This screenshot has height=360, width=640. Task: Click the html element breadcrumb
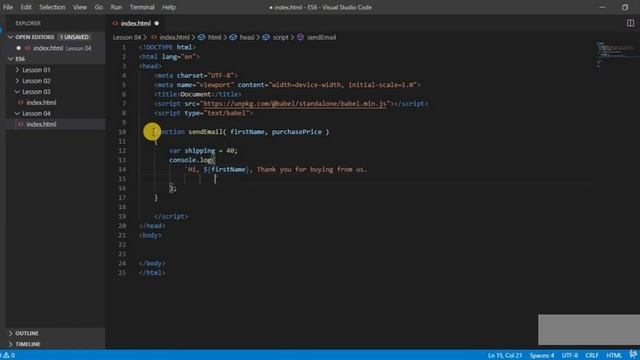pos(214,37)
